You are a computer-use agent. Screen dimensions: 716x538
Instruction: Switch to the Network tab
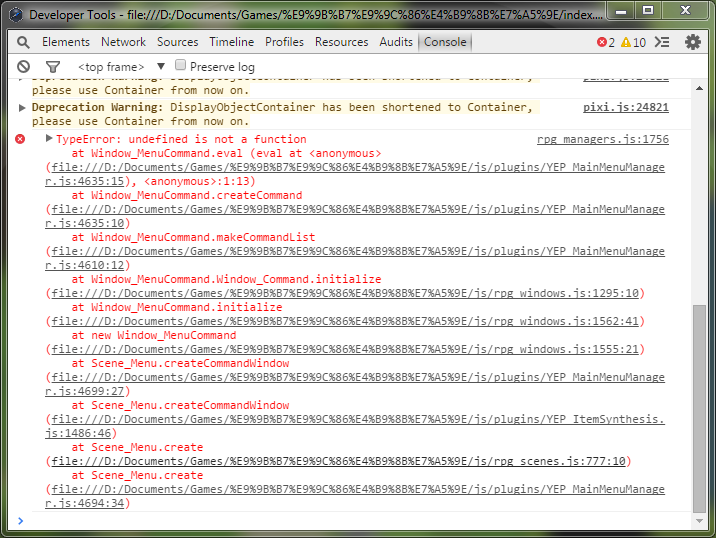pos(123,42)
